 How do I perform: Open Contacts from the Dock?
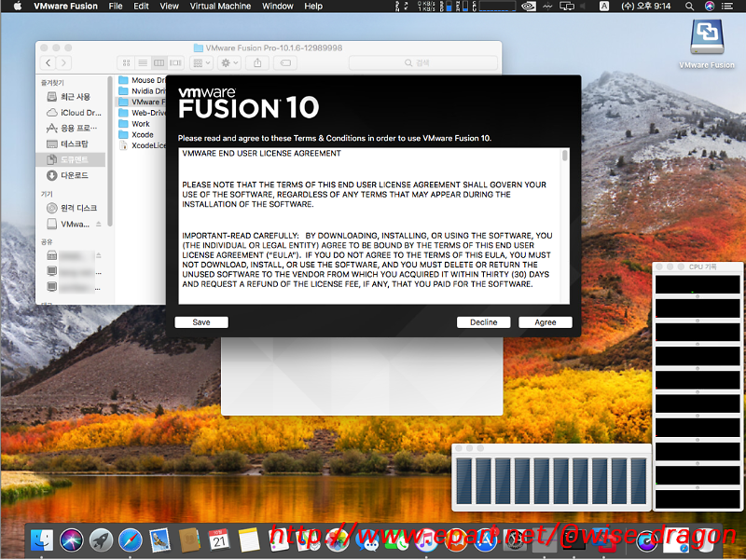coord(189,540)
